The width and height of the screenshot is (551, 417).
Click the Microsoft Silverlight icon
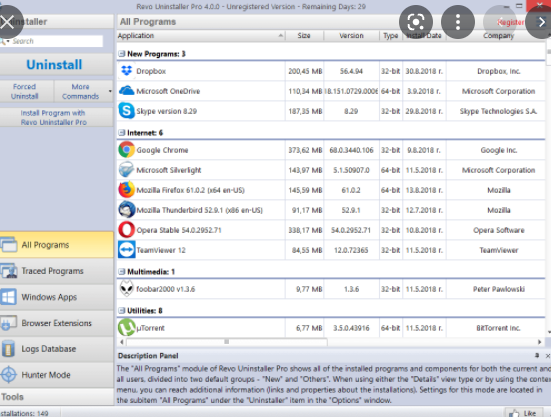coord(126,170)
